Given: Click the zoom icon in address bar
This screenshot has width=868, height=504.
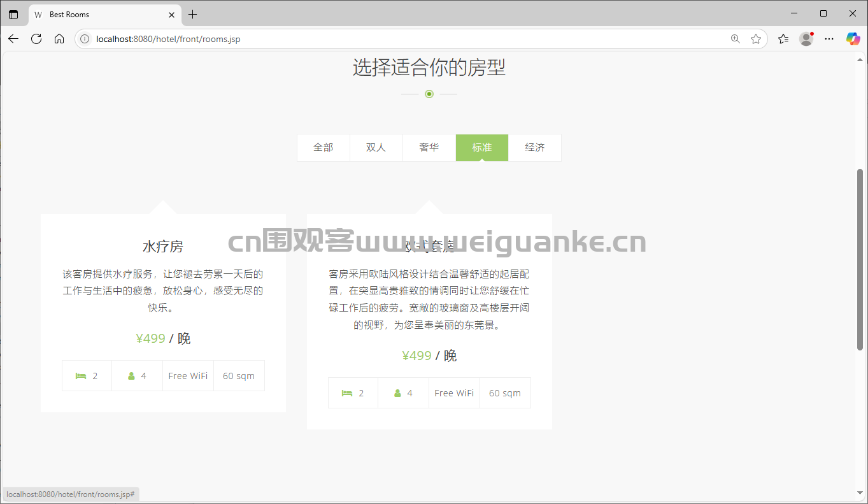Looking at the screenshot, I should (736, 39).
